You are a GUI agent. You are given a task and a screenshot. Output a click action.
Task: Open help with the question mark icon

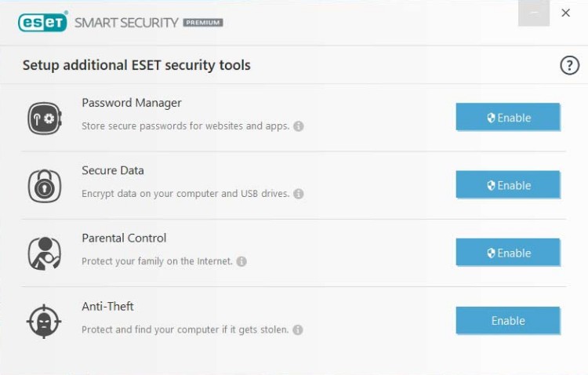(x=570, y=65)
